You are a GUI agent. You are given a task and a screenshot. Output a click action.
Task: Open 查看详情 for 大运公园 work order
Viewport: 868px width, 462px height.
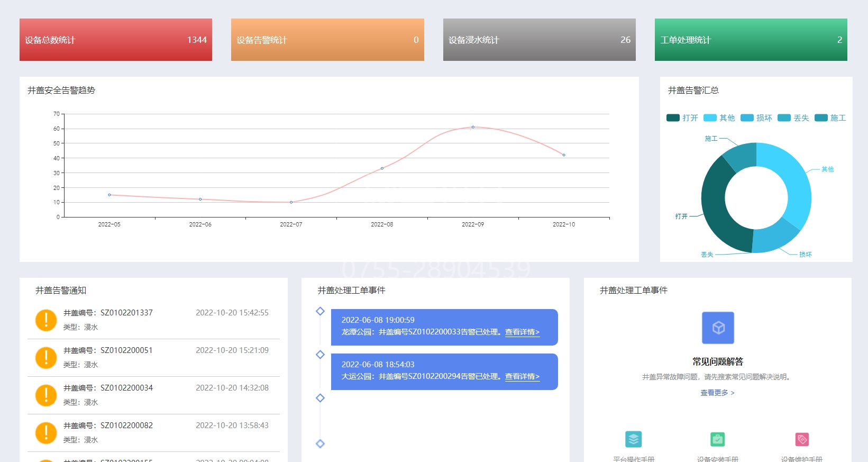[522, 377]
